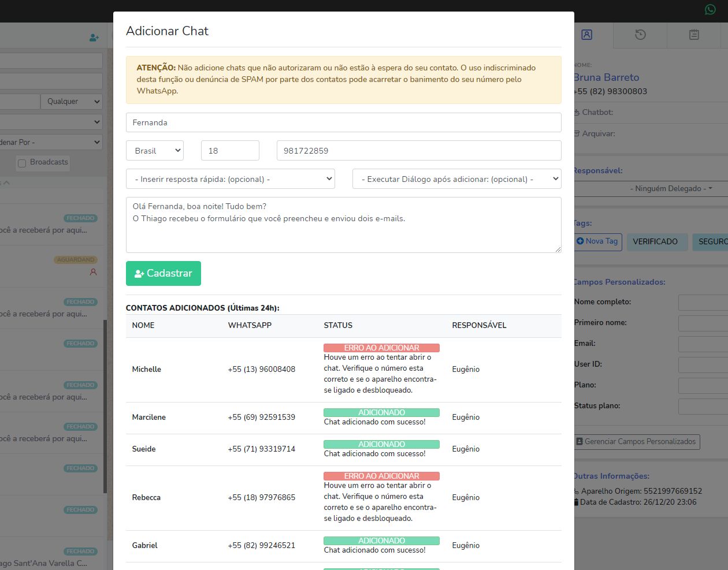Open the history clock tab icon
The width and height of the screenshot is (728, 570).
(x=640, y=35)
